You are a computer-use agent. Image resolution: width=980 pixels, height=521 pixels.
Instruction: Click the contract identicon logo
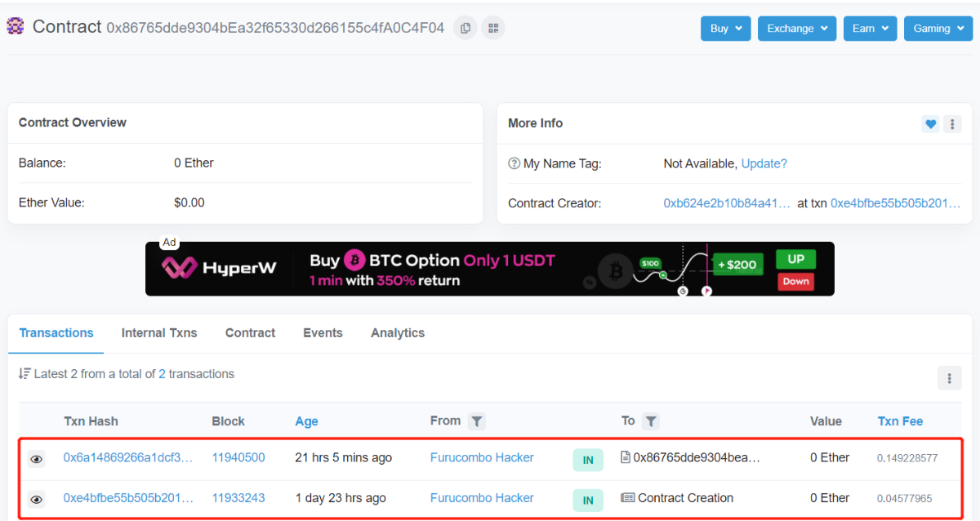(16, 27)
